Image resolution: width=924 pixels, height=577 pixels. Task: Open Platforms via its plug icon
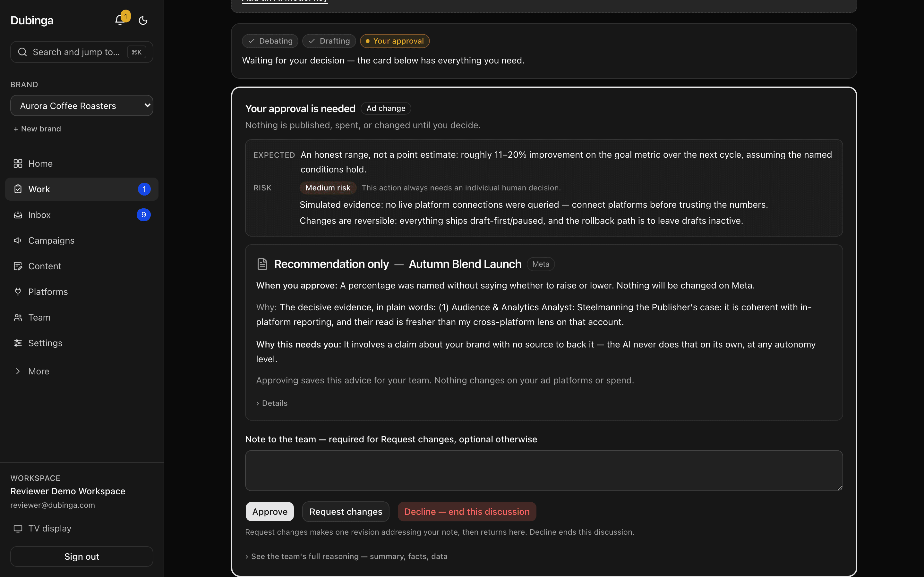18,292
